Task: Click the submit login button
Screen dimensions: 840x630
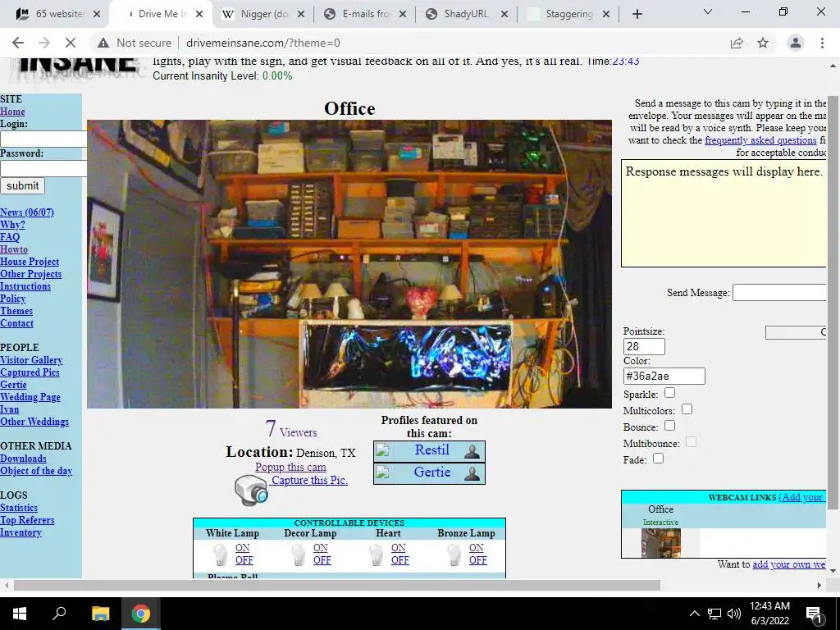Action: [22, 186]
